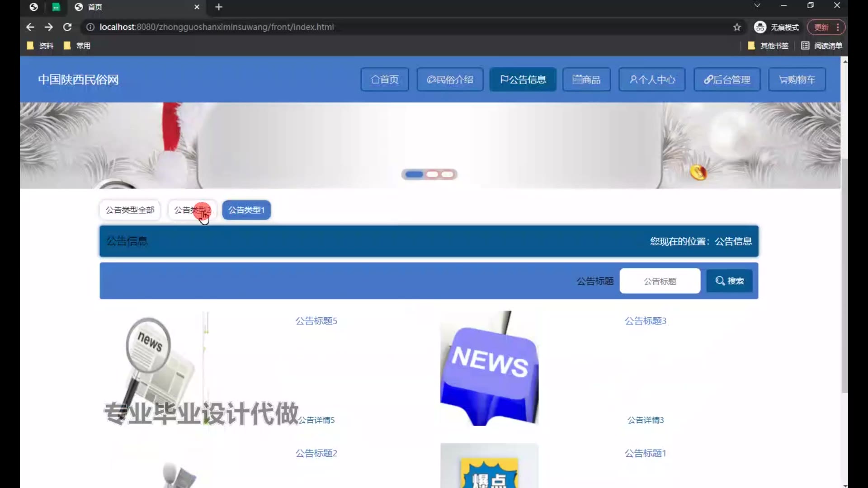Click the 公告标题 search input field
The width and height of the screenshot is (868, 488).
click(660, 281)
